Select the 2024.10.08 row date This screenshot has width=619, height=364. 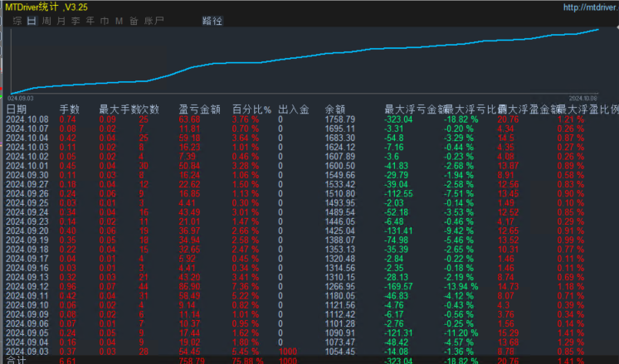pos(27,119)
